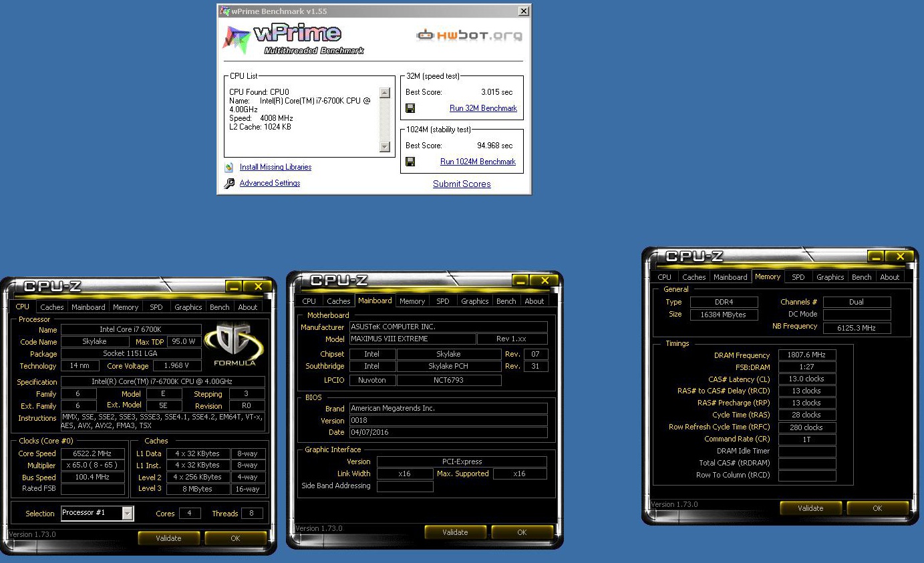Image resolution: width=924 pixels, height=563 pixels.
Task: Switch to Graphics tab in CPU window
Action: [188, 307]
